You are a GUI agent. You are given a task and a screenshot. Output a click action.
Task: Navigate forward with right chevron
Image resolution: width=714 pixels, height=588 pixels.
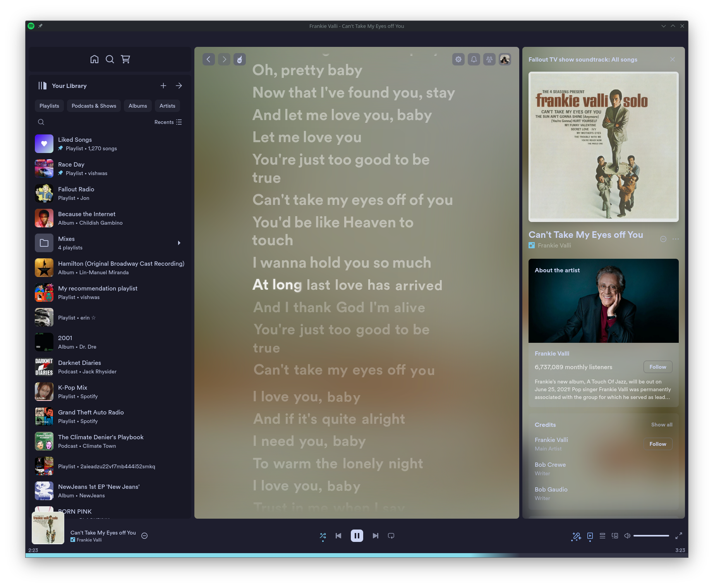(x=224, y=59)
